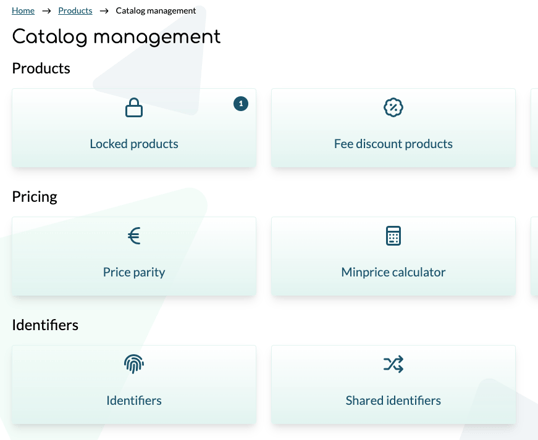Open the Identifiers card

point(134,385)
